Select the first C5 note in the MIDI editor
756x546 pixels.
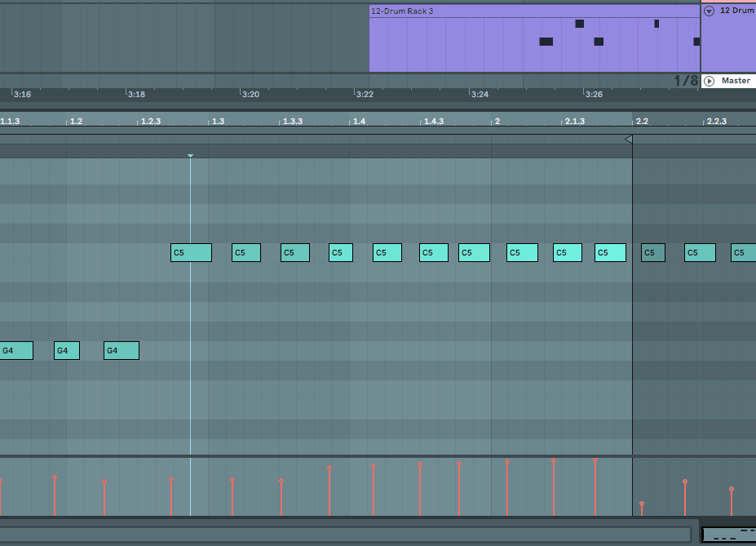(x=191, y=252)
